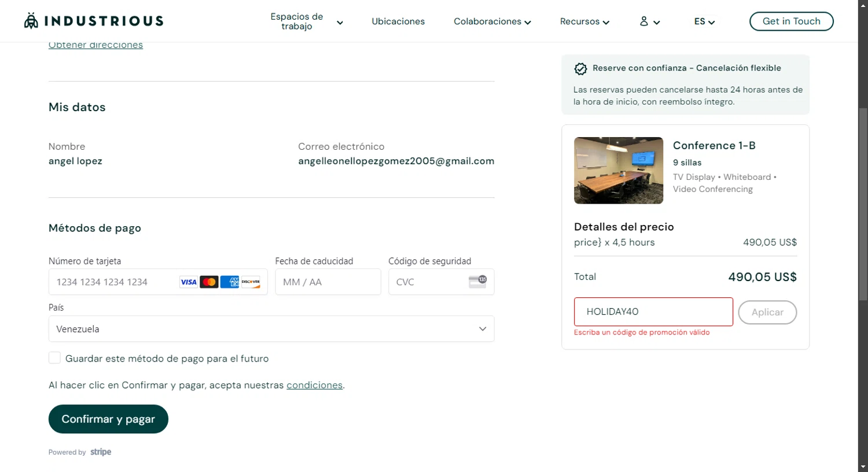868x472 pixels.
Task: Click the name angel lopez
Action: tap(75, 161)
